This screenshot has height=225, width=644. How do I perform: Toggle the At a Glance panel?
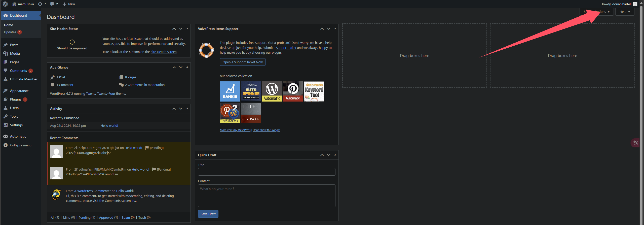coord(187,67)
